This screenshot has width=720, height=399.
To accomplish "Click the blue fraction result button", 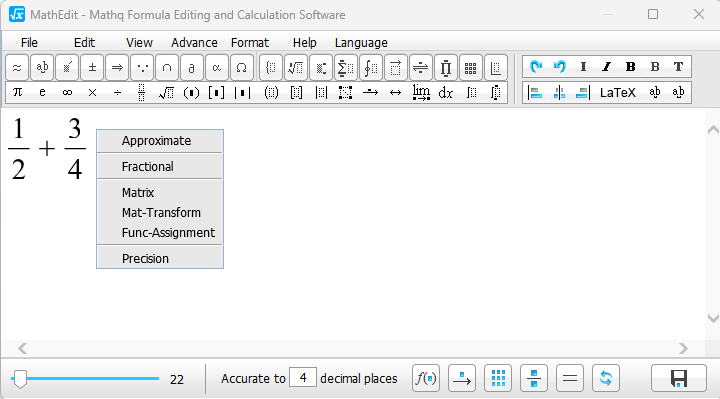I will 534,378.
